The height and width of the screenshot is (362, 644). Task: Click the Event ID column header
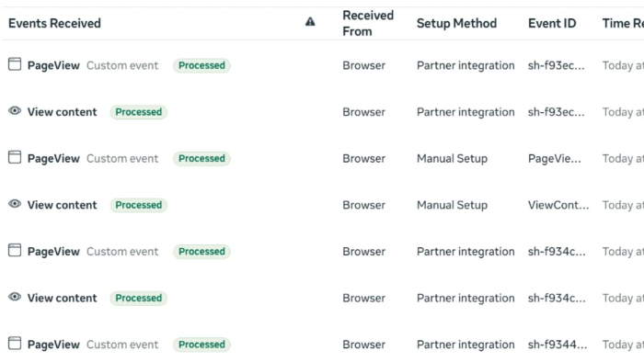(x=552, y=23)
